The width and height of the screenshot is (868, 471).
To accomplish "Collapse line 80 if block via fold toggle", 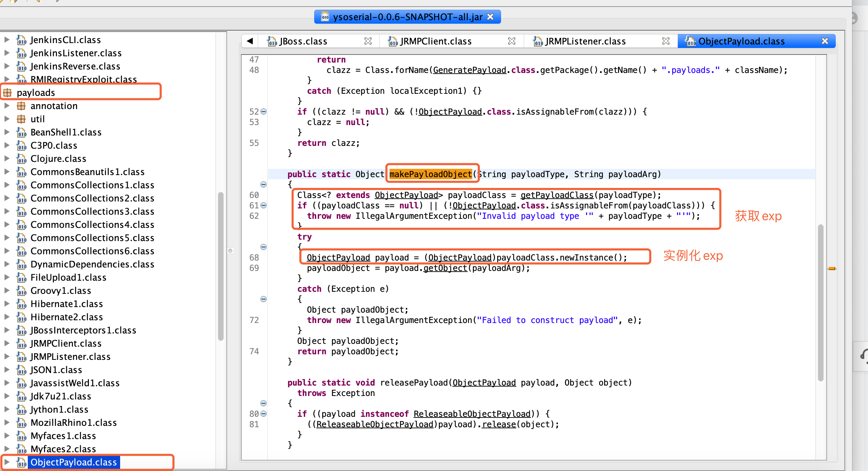I will [x=264, y=414].
